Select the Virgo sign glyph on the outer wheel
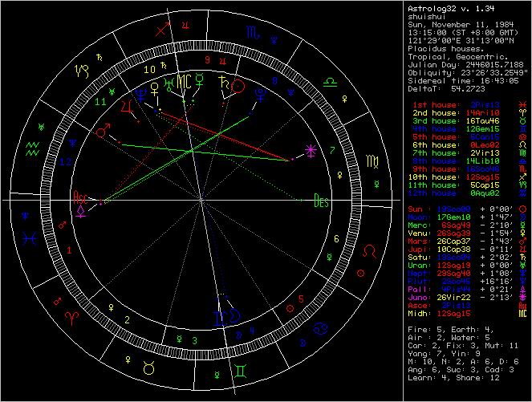532x402 pixels. (372, 161)
